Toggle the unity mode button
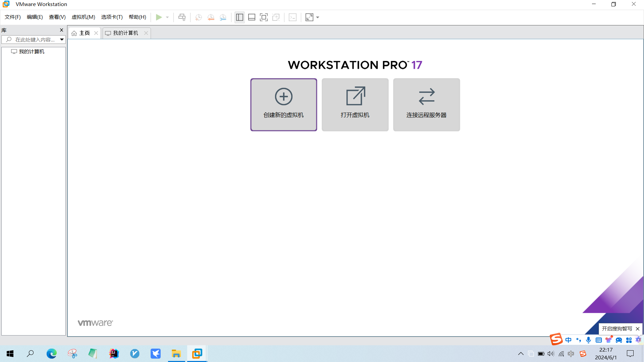Image resolution: width=644 pixels, height=362 pixels. pos(276,17)
